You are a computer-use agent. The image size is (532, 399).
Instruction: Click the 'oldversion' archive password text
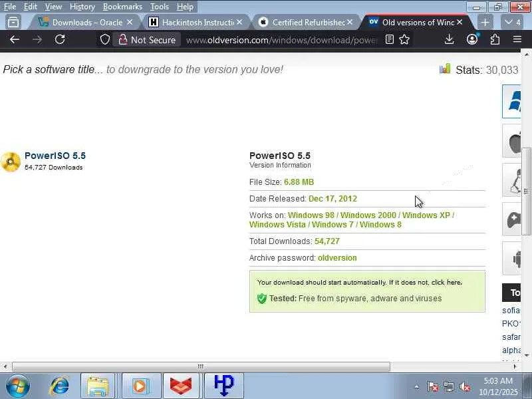coord(337,258)
